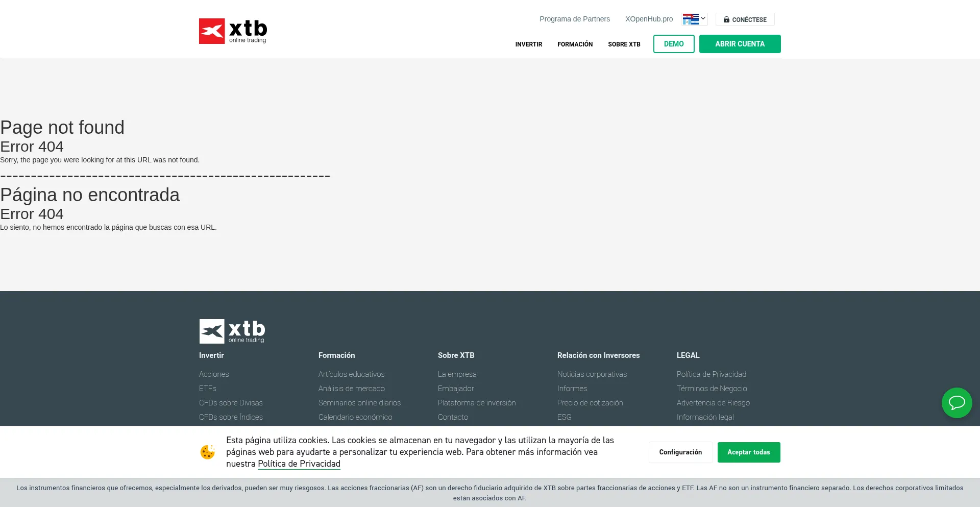Click the DEMO button
This screenshot has height=507, width=980.
tap(673, 44)
